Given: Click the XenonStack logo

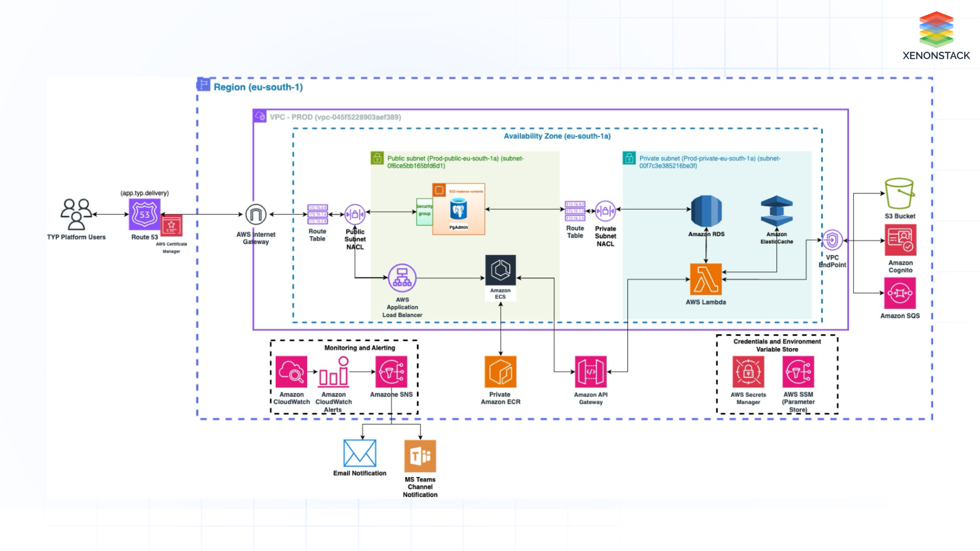Looking at the screenshot, I should [937, 28].
